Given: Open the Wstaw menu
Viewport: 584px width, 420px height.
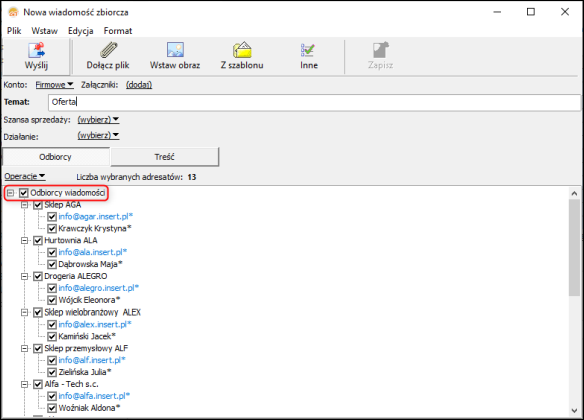Looking at the screenshot, I should click(x=44, y=31).
